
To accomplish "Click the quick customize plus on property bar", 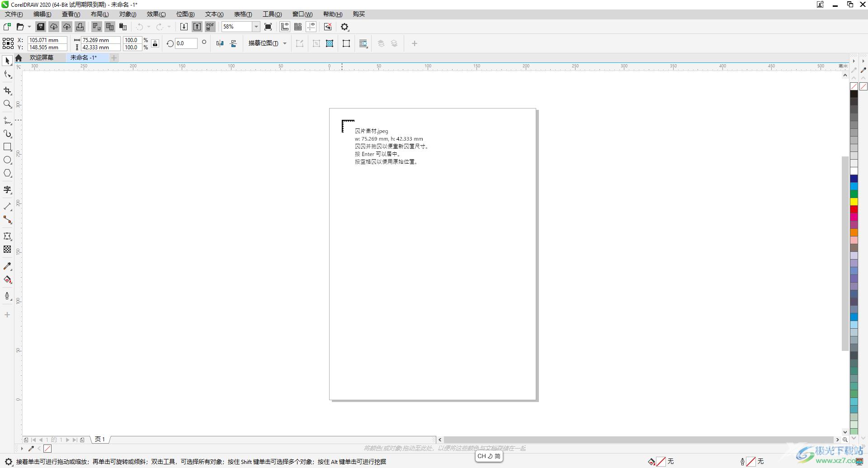I will (x=414, y=43).
